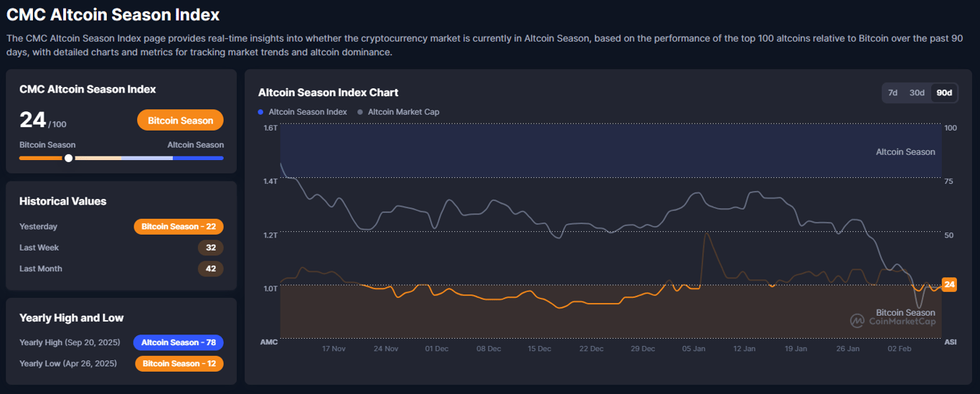The height and width of the screenshot is (394, 980).
Task: Click the Altcoin Season zone label in chart
Action: point(905,152)
